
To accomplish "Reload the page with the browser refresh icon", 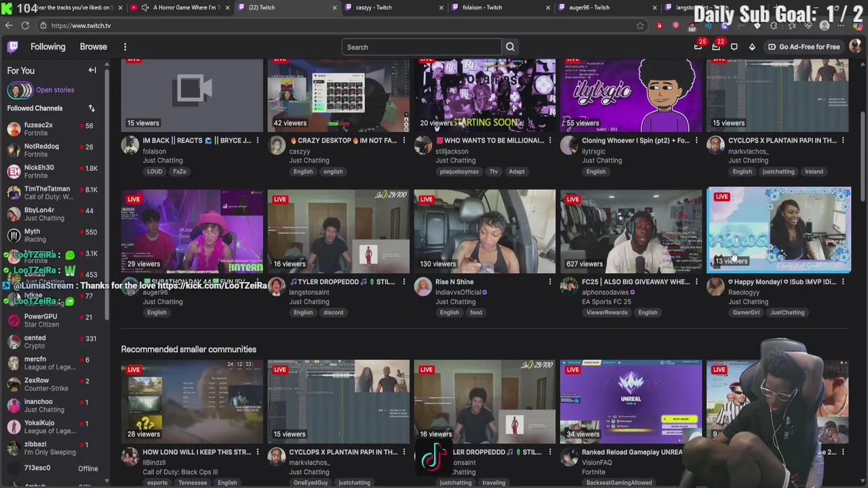I will coord(25,26).
